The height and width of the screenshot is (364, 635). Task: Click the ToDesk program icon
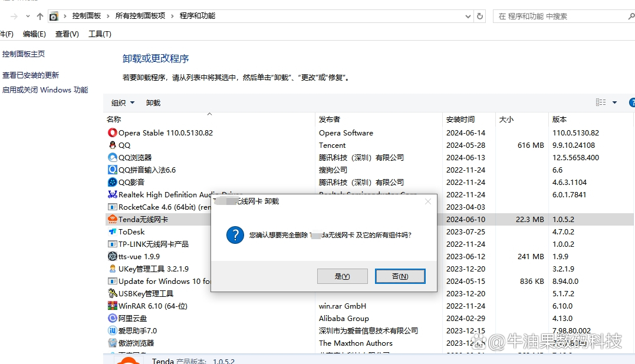click(x=112, y=231)
